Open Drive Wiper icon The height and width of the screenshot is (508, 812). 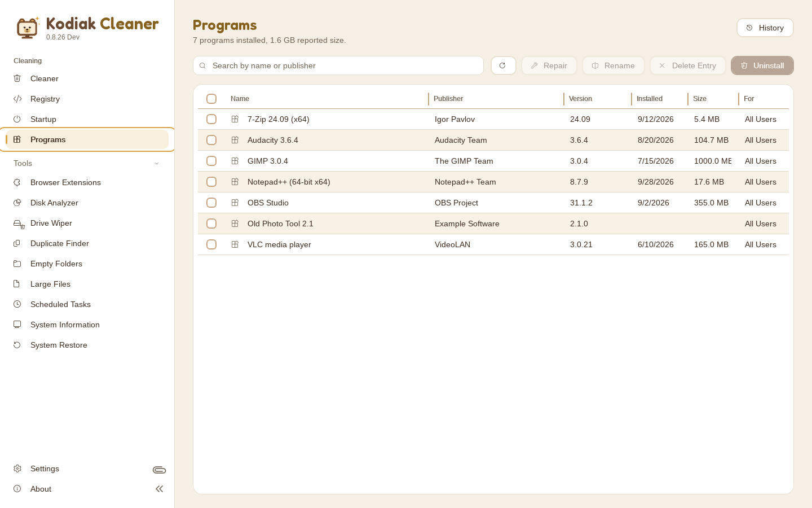click(x=19, y=224)
